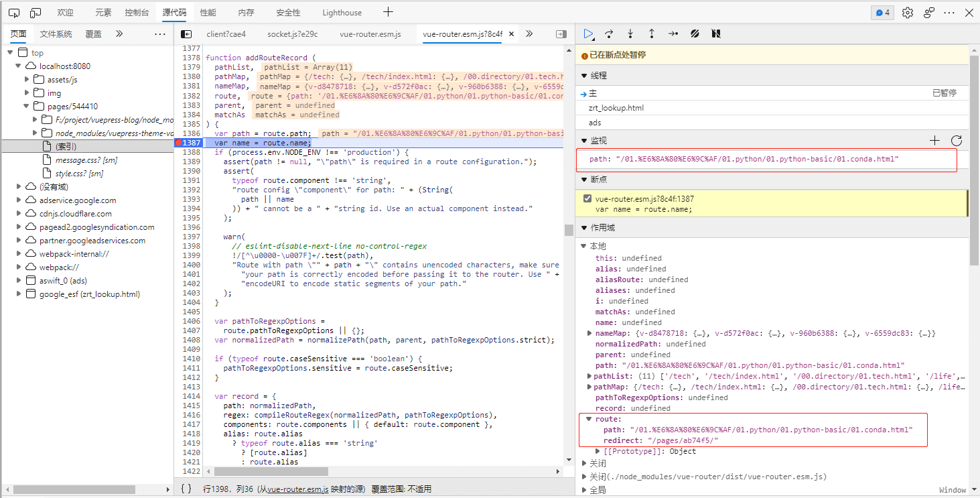The width and height of the screenshot is (980, 498).
Task: Click the inspect element picker icon
Action: click(x=14, y=13)
